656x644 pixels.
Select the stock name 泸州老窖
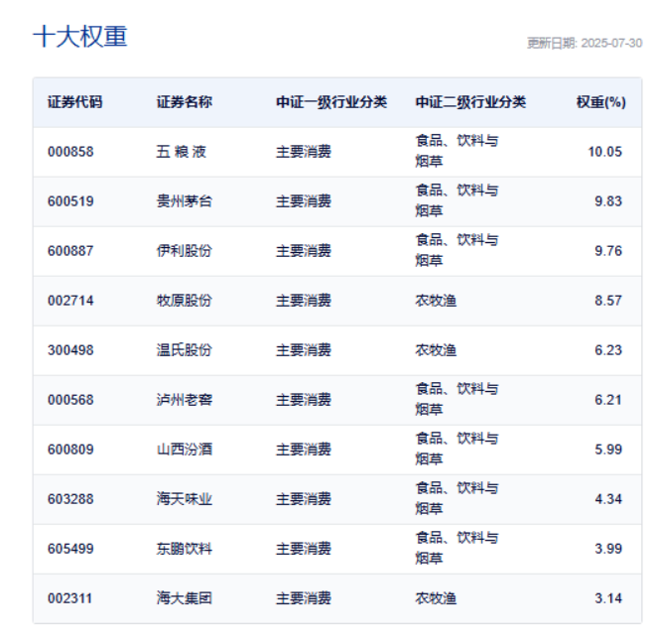point(185,400)
